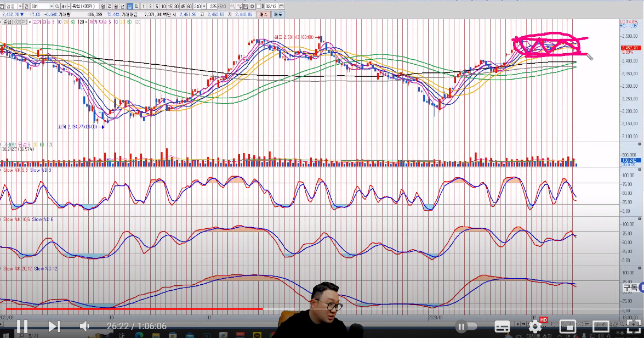The height and width of the screenshot is (338, 644).
Task: Select the 분 minute chart period
Action: [x=130, y=7]
